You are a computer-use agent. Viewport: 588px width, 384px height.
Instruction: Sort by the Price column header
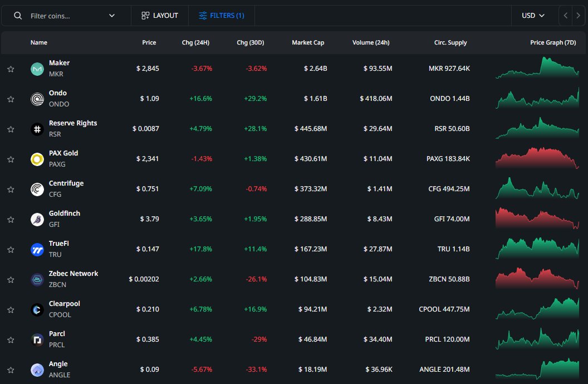click(x=149, y=42)
